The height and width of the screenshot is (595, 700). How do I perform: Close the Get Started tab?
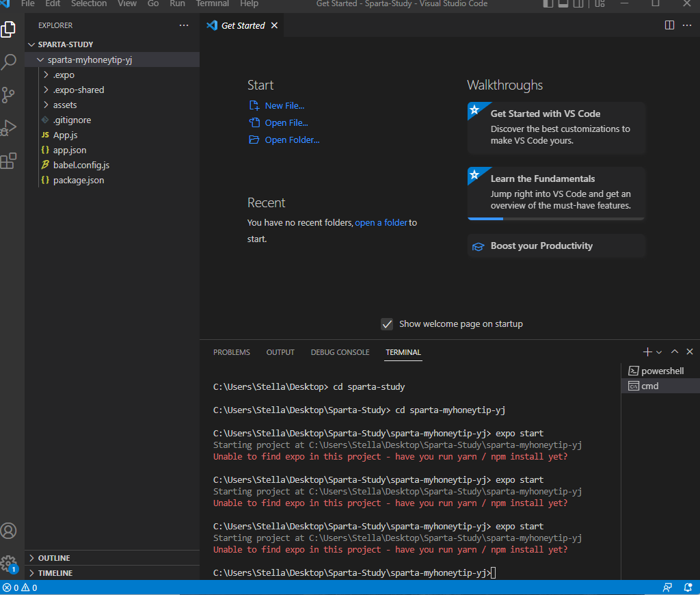coord(275,25)
